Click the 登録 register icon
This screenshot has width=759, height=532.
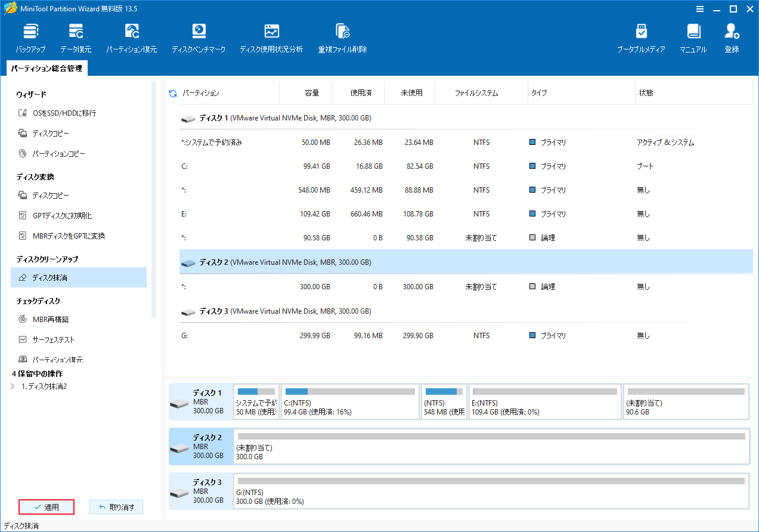tap(732, 38)
